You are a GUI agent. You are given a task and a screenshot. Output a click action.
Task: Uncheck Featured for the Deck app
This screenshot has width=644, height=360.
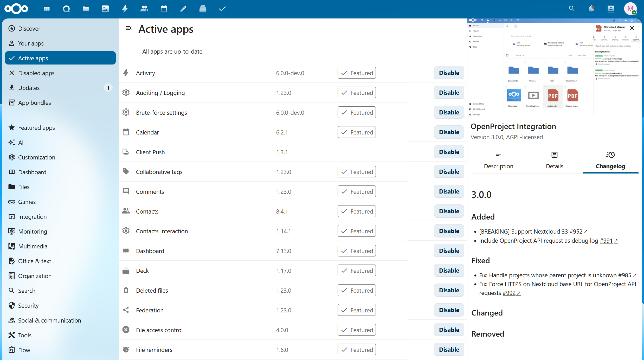pos(357,271)
